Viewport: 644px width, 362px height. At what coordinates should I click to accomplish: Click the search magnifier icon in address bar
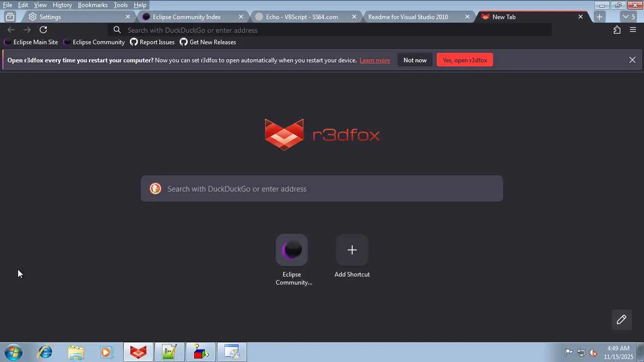[117, 30]
